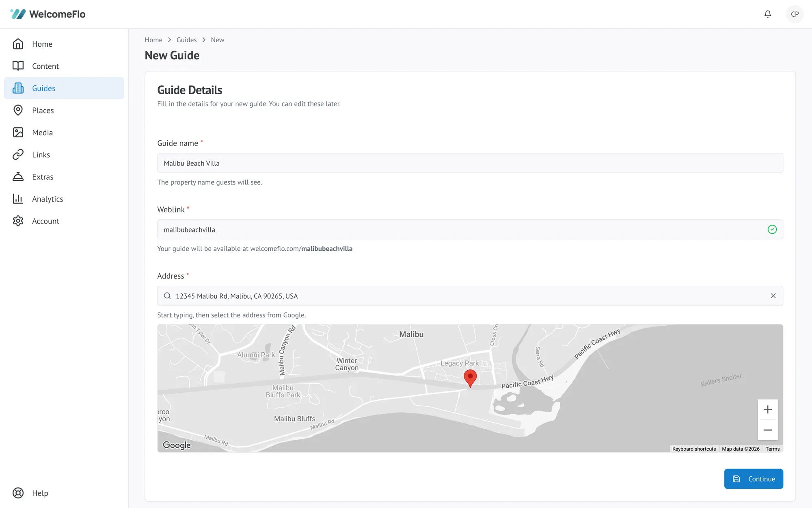Click the Account gear icon
Image resolution: width=812 pixels, height=508 pixels.
pos(18,221)
